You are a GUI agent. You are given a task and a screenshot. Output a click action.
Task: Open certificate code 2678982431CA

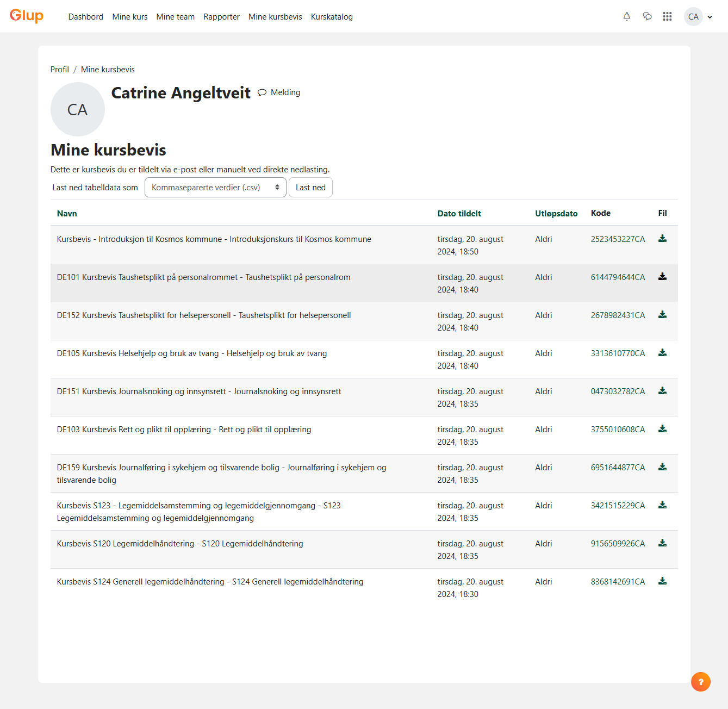click(x=618, y=315)
